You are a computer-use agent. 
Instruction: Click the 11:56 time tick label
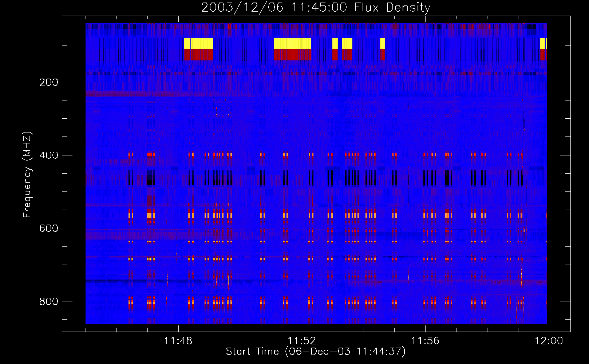click(425, 341)
